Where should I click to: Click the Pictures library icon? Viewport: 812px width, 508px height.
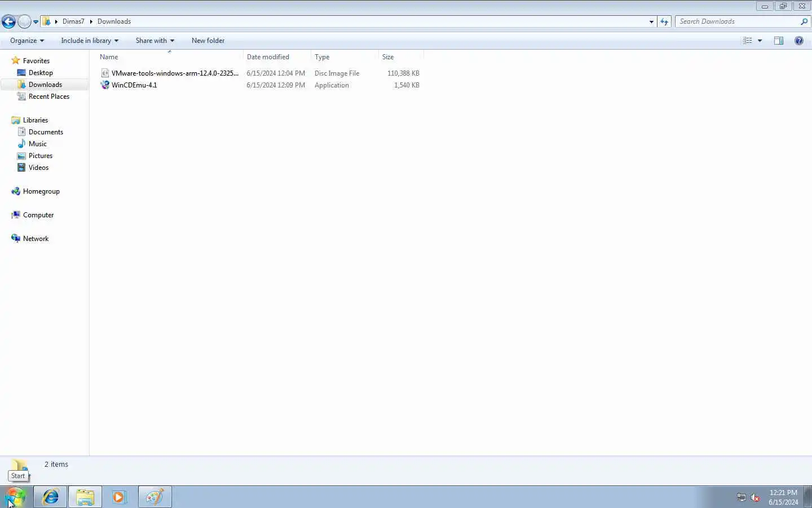pos(21,156)
